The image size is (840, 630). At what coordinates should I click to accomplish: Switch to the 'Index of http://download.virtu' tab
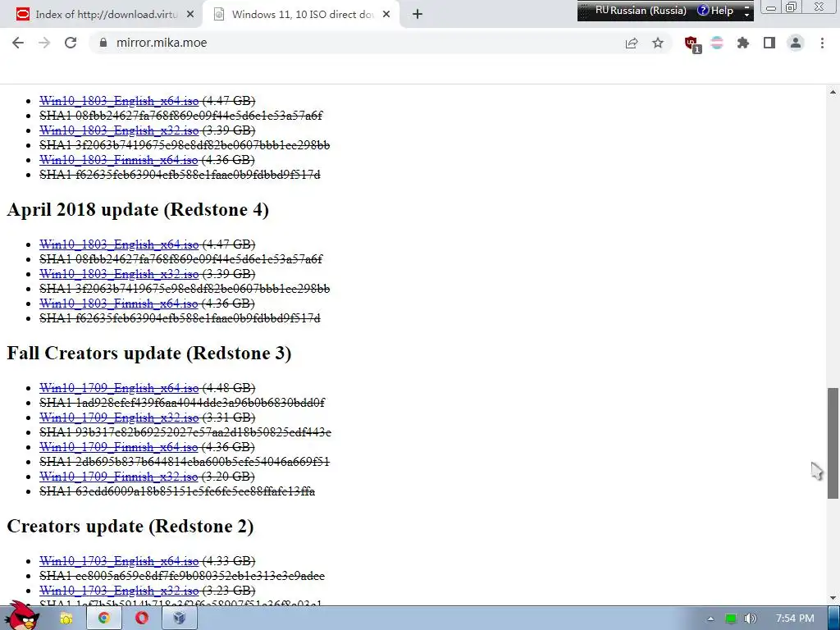click(x=102, y=15)
